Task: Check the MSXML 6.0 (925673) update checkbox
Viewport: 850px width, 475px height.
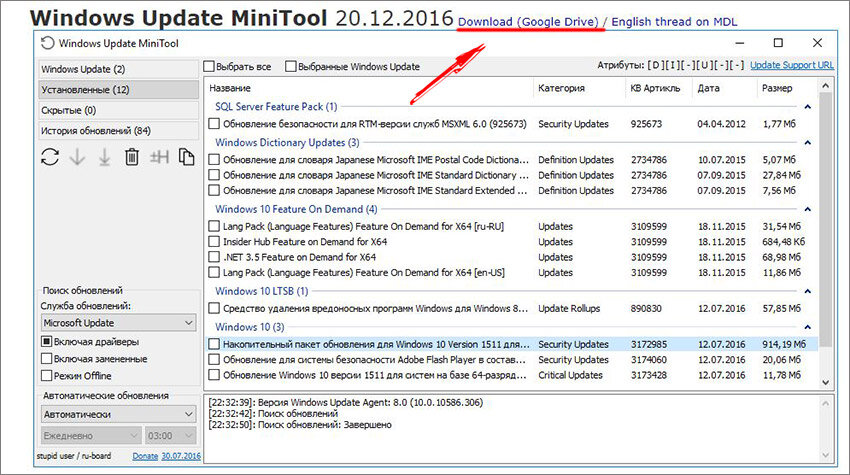Action: 214,124
